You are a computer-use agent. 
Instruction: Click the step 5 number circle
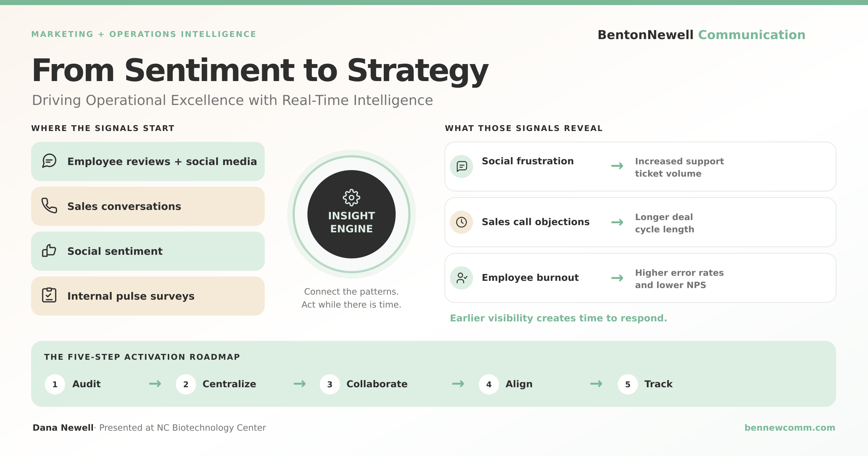(628, 384)
